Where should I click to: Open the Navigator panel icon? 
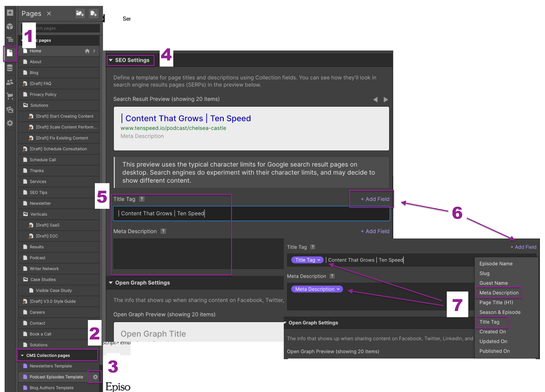tap(10, 39)
